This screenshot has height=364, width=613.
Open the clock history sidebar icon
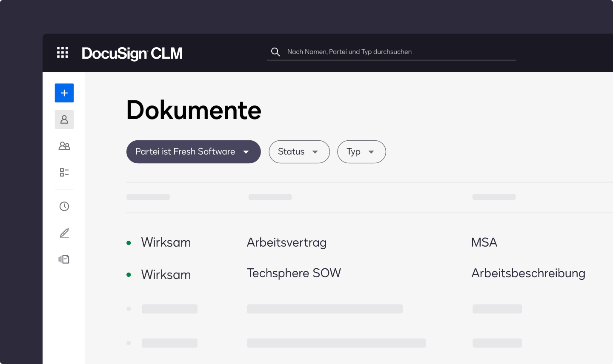tap(64, 206)
